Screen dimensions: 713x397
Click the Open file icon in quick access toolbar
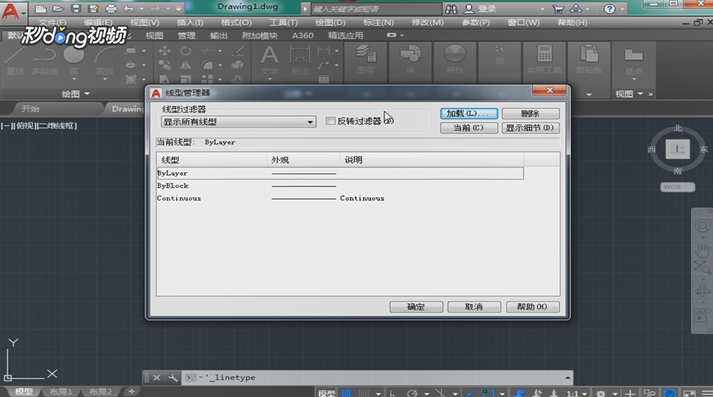pos(58,9)
